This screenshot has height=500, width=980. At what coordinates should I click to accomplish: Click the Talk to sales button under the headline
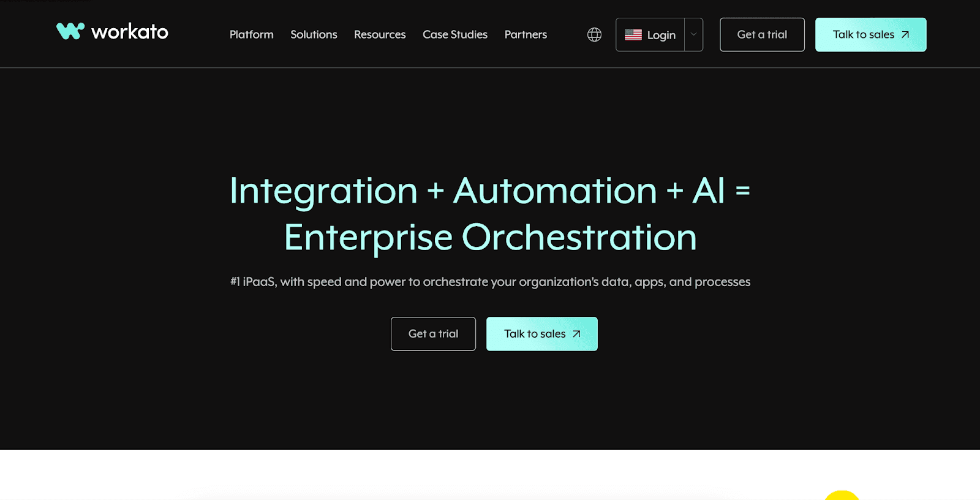(535, 334)
